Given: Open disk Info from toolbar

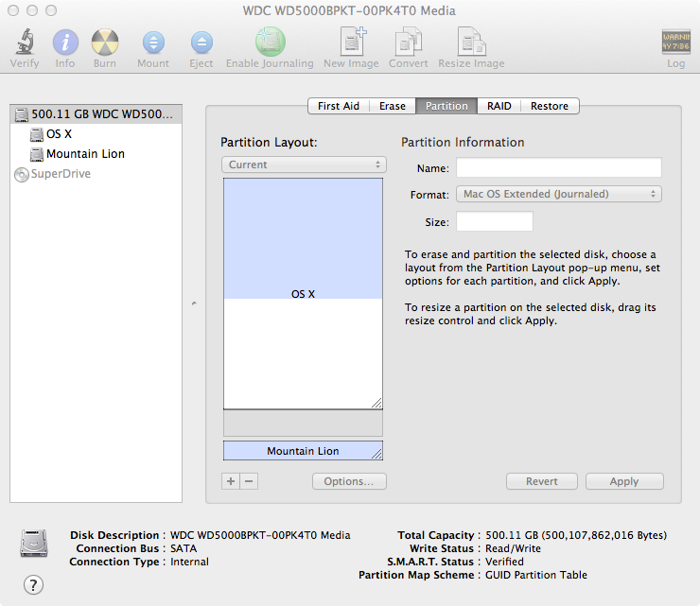Looking at the screenshot, I should tap(65, 43).
